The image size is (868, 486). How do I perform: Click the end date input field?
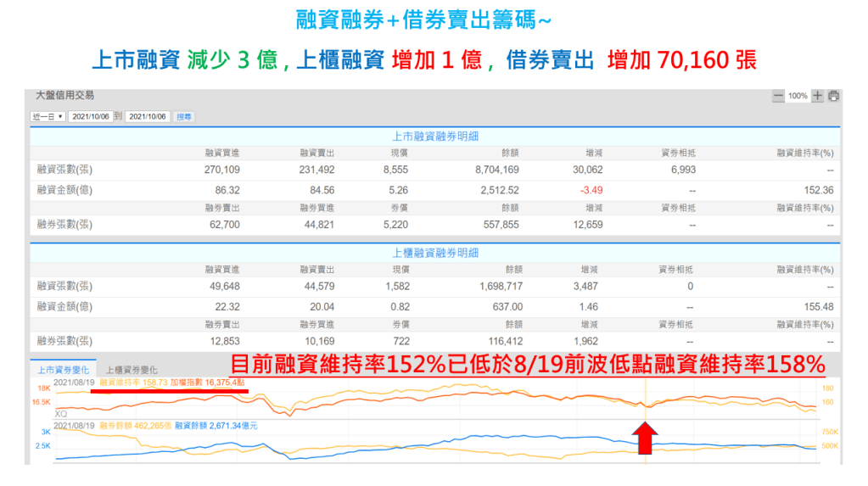click(148, 117)
